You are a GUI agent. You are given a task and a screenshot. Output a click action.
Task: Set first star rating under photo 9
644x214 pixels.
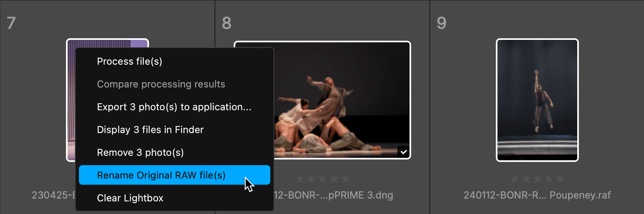pyautogui.click(x=515, y=179)
